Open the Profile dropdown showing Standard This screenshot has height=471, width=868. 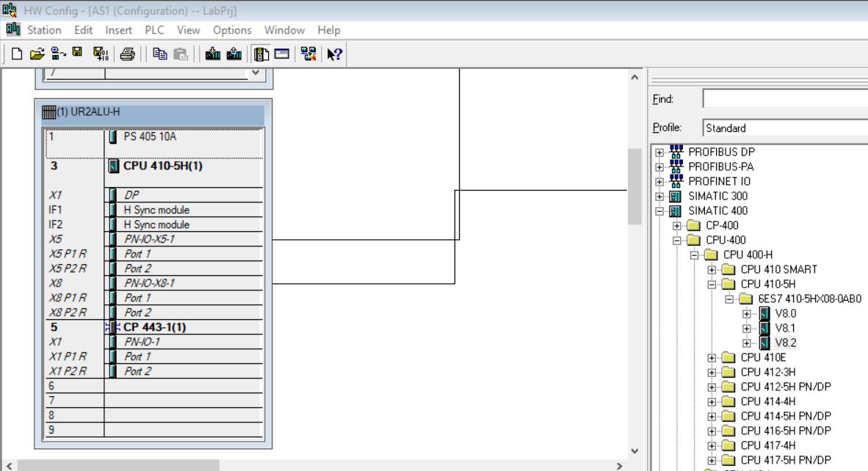[x=785, y=128]
